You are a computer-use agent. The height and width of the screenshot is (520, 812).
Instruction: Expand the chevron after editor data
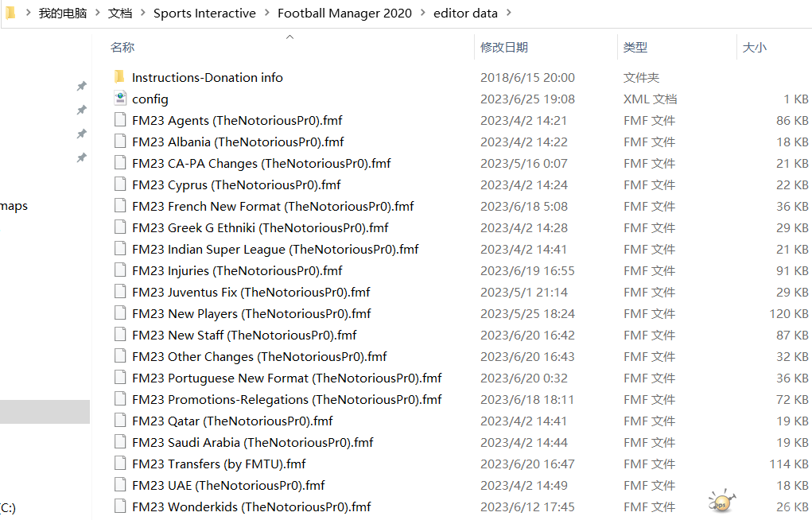point(508,13)
